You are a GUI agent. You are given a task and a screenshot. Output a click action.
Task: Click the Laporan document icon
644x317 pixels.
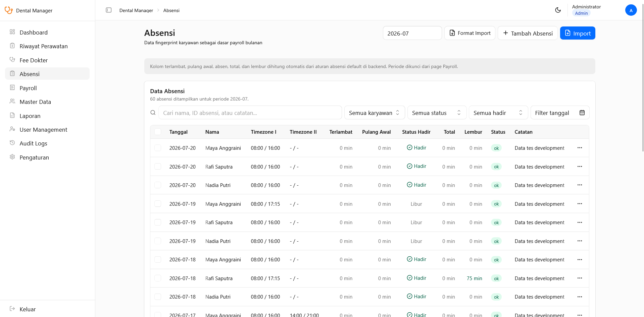coord(12,115)
